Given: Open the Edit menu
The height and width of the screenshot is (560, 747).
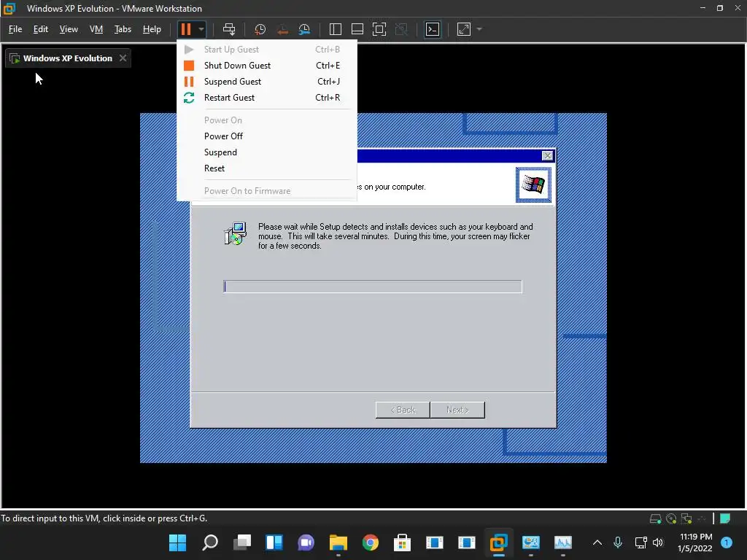Looking at the screenshot, I should click(41, 29).
